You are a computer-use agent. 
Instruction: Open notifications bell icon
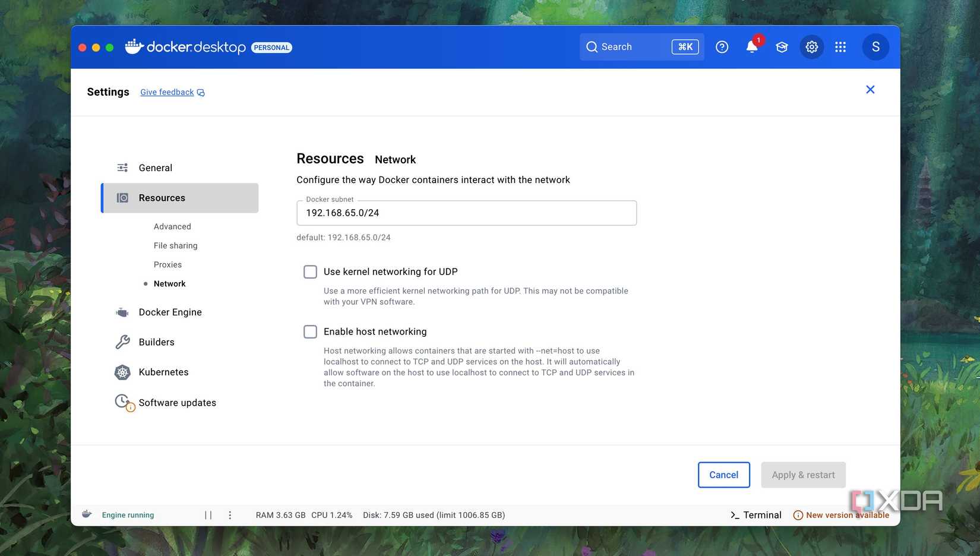point(752,47)
